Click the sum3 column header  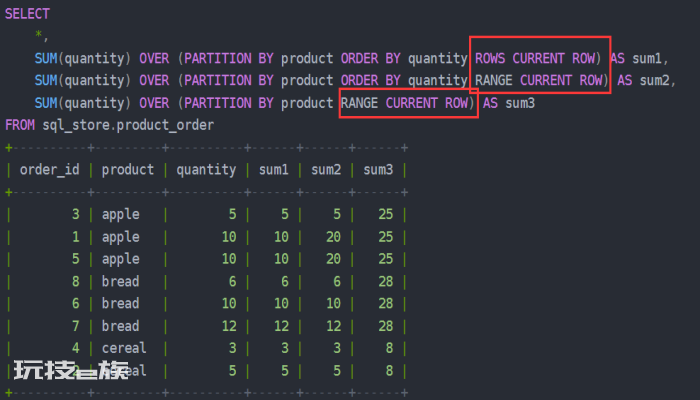coord(378,170)
